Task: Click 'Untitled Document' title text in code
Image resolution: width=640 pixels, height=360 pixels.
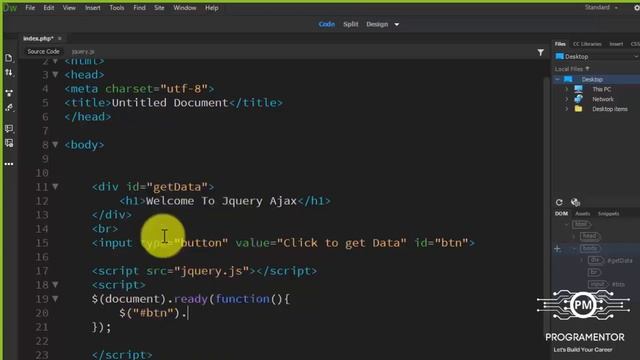Action: 170,103
